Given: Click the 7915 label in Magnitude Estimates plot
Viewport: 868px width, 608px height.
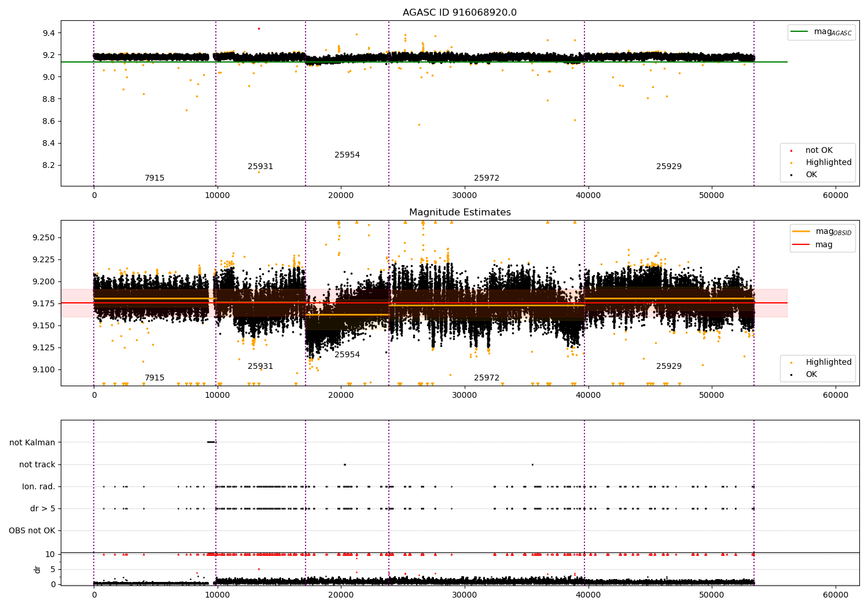Looking at the screenshot, I should (x=155, y=378).
